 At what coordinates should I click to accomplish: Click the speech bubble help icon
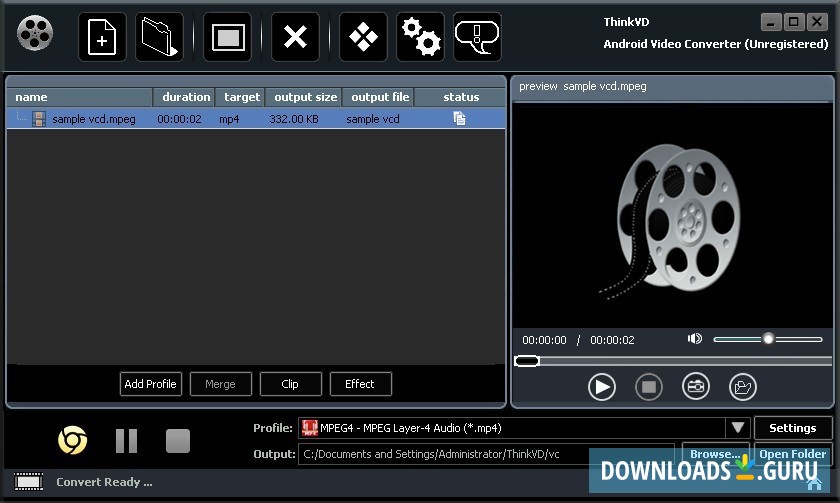[477, 38]
